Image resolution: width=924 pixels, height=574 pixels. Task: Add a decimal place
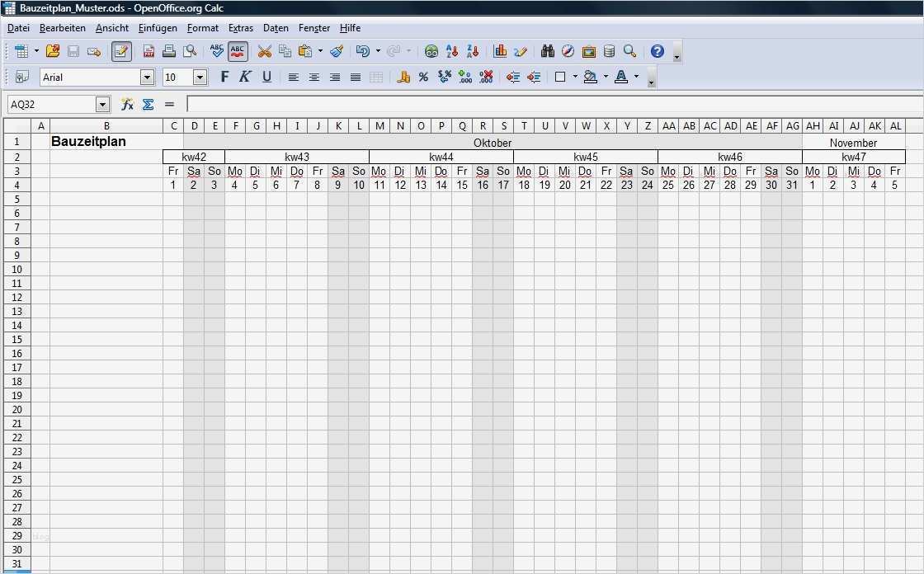click(x=465, y=77)
